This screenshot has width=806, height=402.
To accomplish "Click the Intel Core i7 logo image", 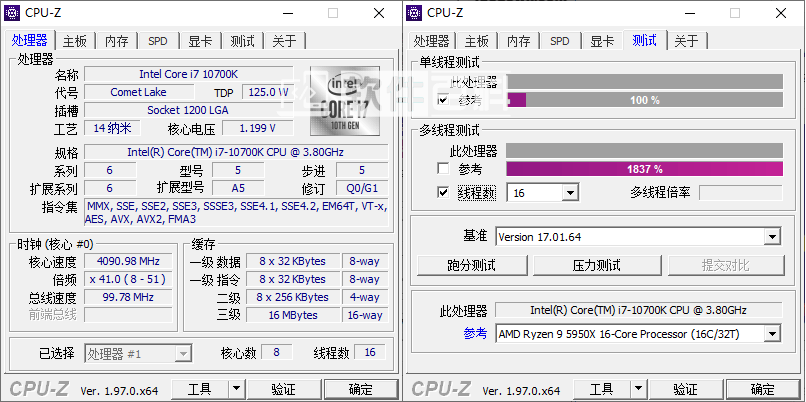I will (x=345, y=101).
